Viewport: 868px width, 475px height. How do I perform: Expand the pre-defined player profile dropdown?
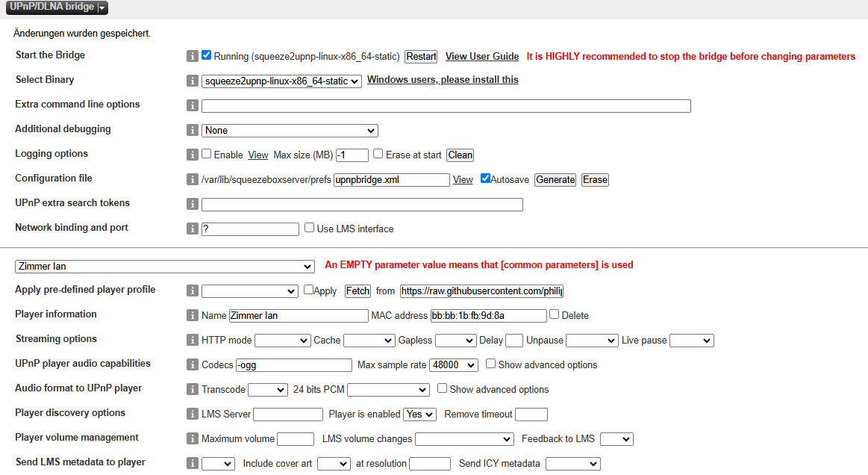click(x=250, y=291)
